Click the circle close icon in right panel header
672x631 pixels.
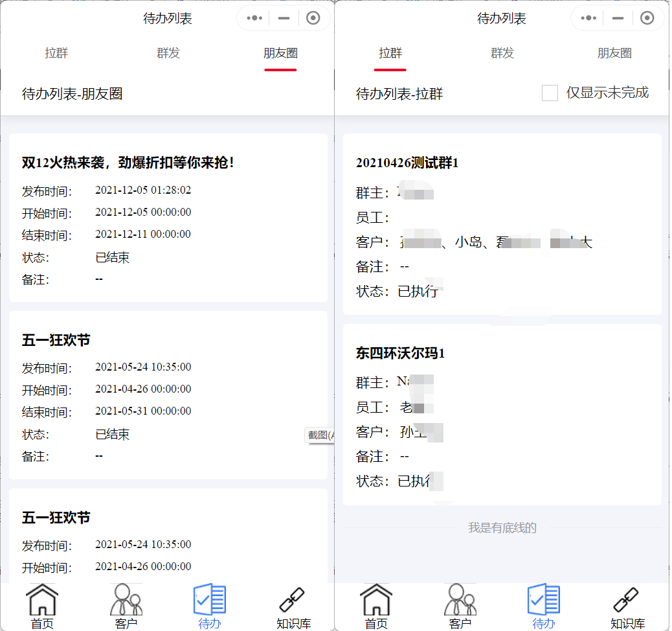pyautogui.click(x=647, y=18)
